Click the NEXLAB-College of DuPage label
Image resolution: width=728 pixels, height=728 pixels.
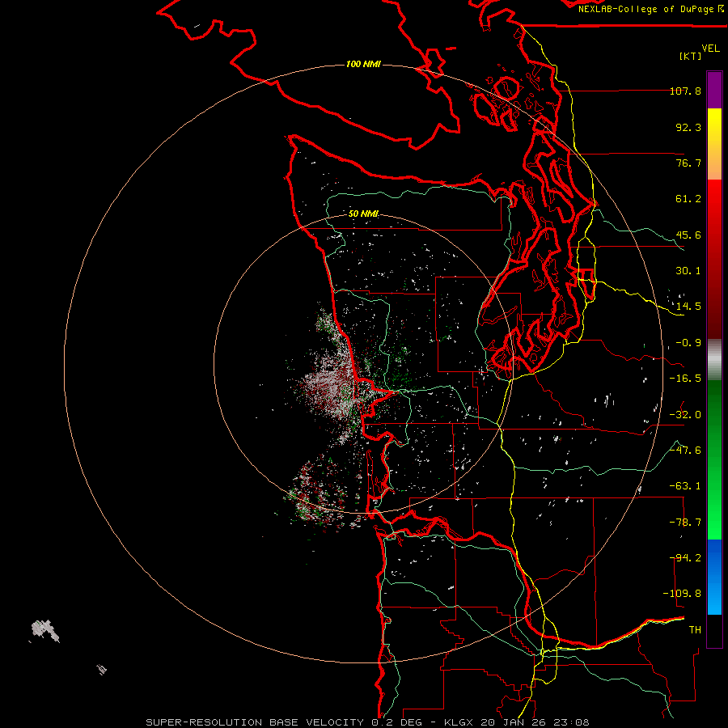(650, 9)
